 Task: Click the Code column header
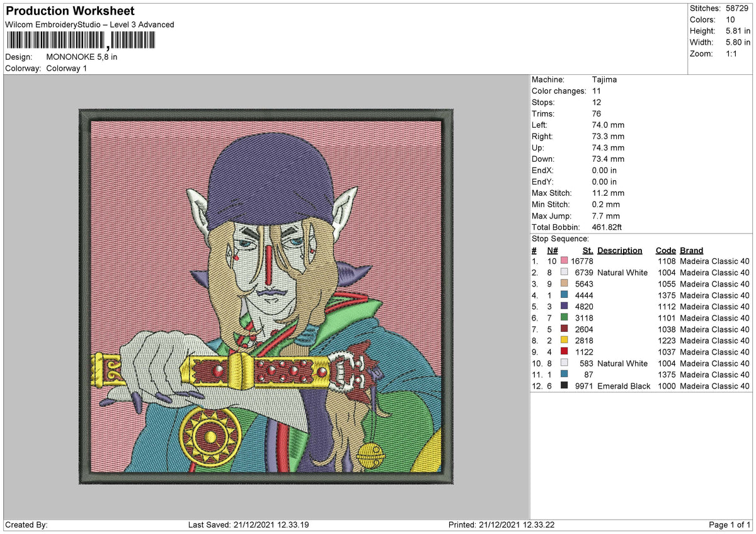(666, 250)
